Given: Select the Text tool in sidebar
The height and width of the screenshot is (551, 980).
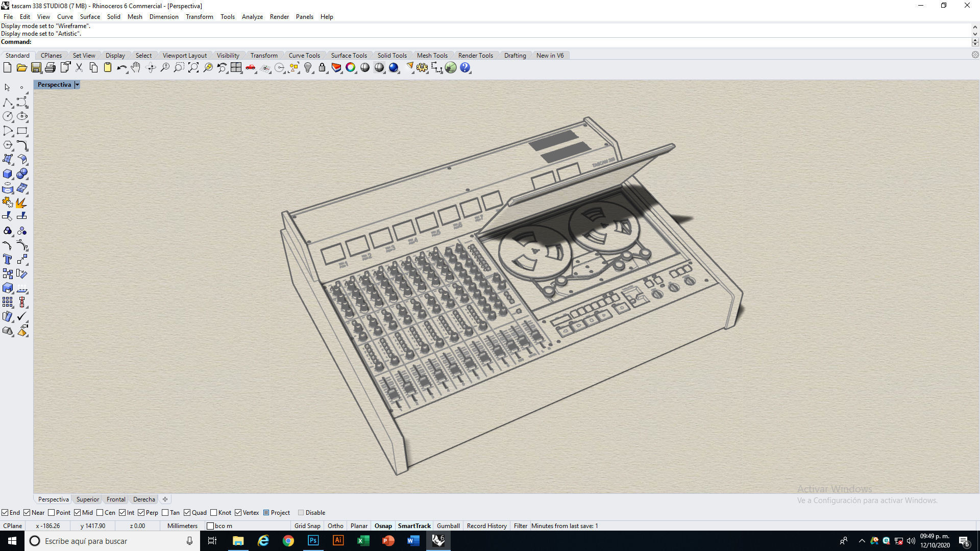Looking at the screenshot, I should click(x=8, y=260).
